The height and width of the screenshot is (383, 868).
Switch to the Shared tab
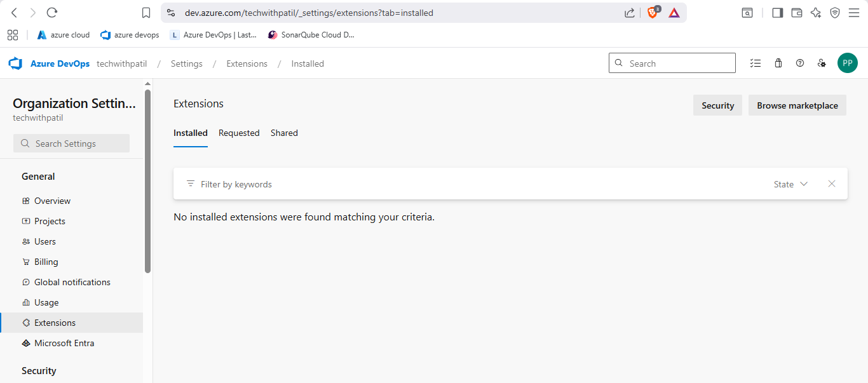tap(284, 133)
